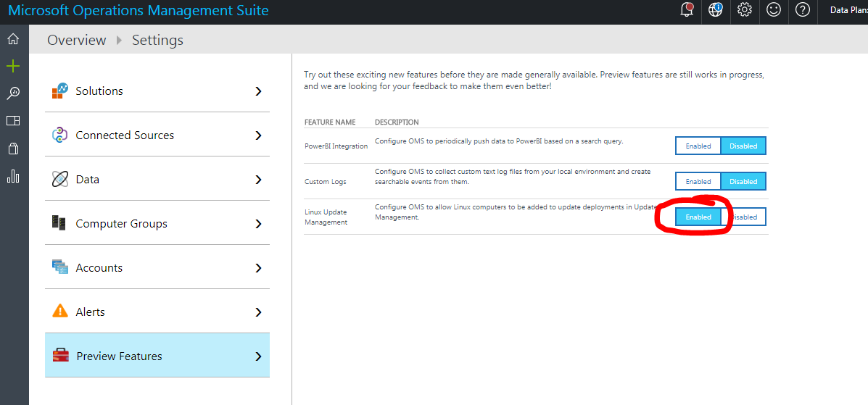Image resolution: width=868 pixels, height=405 pixels.
Task: Expand Preview Features using its chevron
Action: (x=258, y=356)
